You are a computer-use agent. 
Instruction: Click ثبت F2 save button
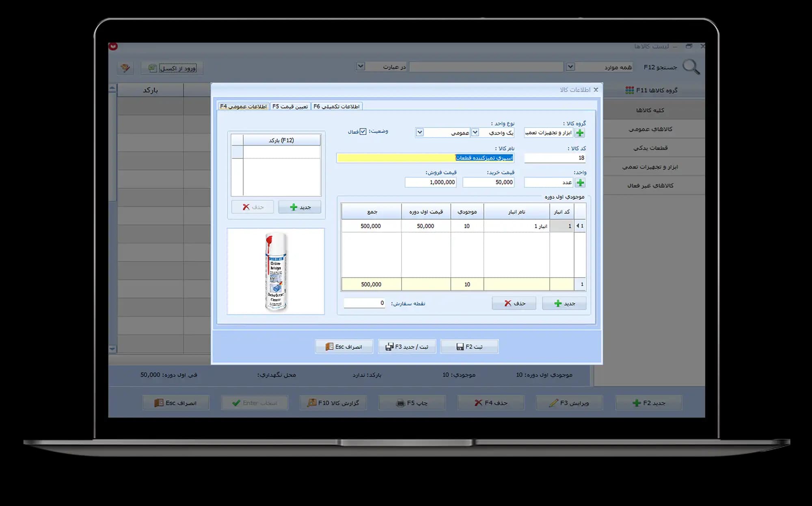[469, 347]
